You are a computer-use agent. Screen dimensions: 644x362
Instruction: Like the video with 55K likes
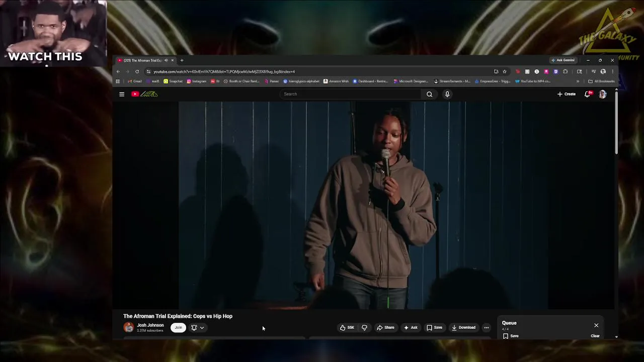(347, 328)
